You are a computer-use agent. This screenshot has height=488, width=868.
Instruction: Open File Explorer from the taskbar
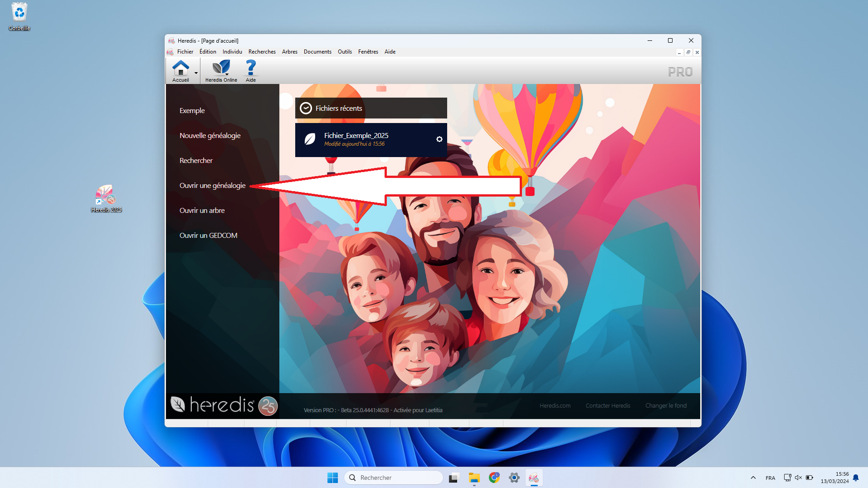[x=474, y=478]
